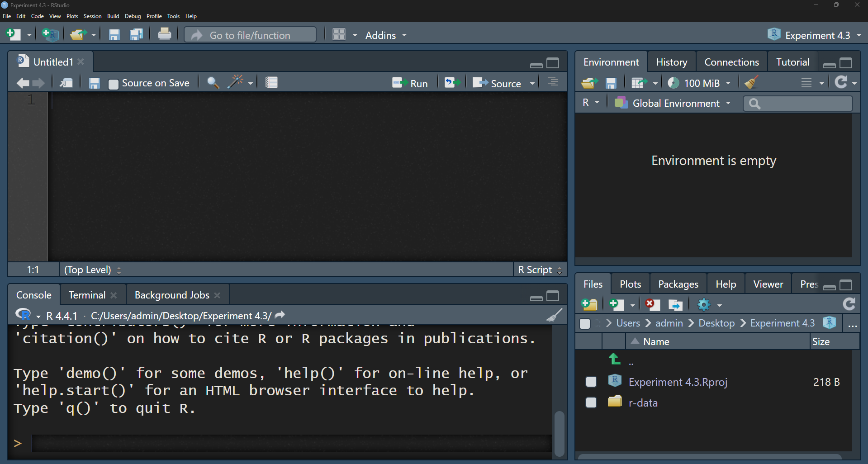The height and width of the screenshot is (464, 868).
Task: Go back to previous source location
Action: tap(23, 83)
